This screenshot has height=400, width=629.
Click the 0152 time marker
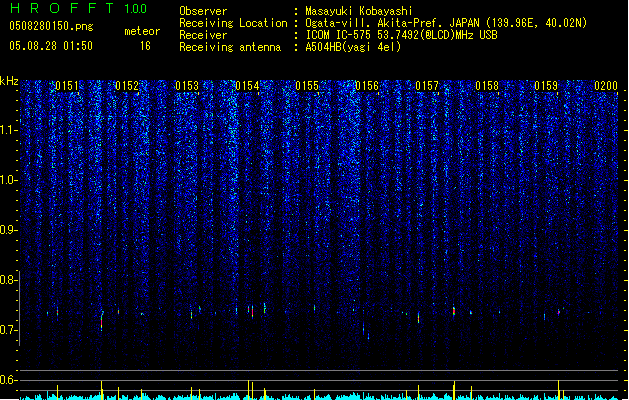(127, 86)
